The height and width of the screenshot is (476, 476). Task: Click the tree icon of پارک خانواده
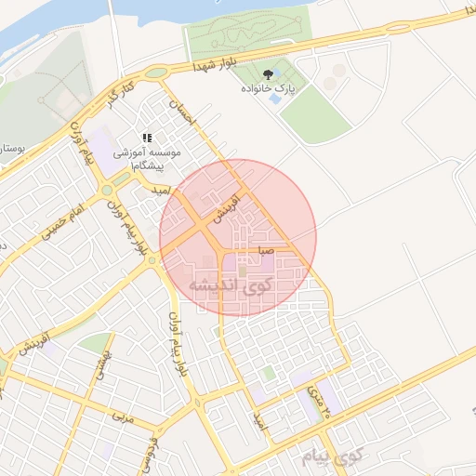[268, 74]
